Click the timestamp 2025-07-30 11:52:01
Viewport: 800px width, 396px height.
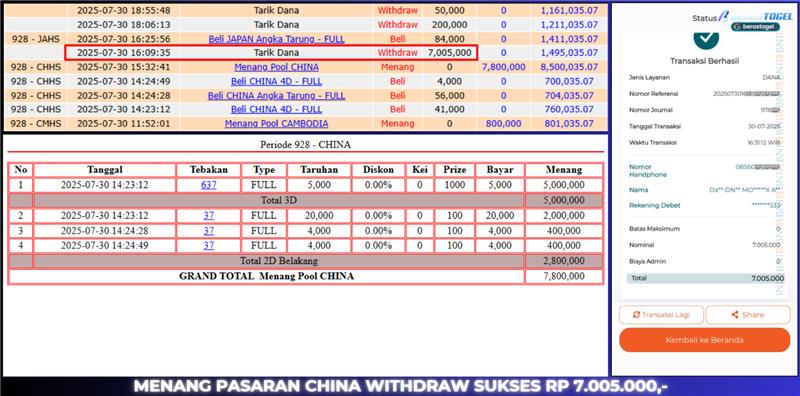[x=123, y=123]
